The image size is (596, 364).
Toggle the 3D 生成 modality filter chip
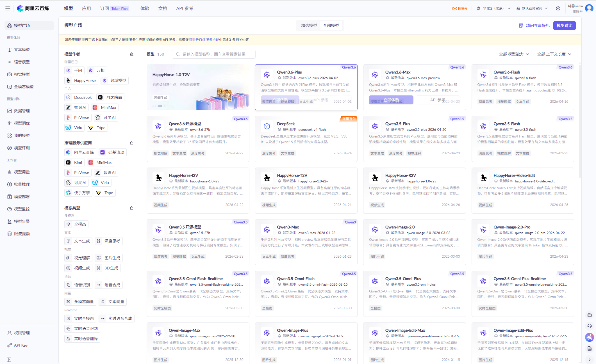[x=108, y=268]
